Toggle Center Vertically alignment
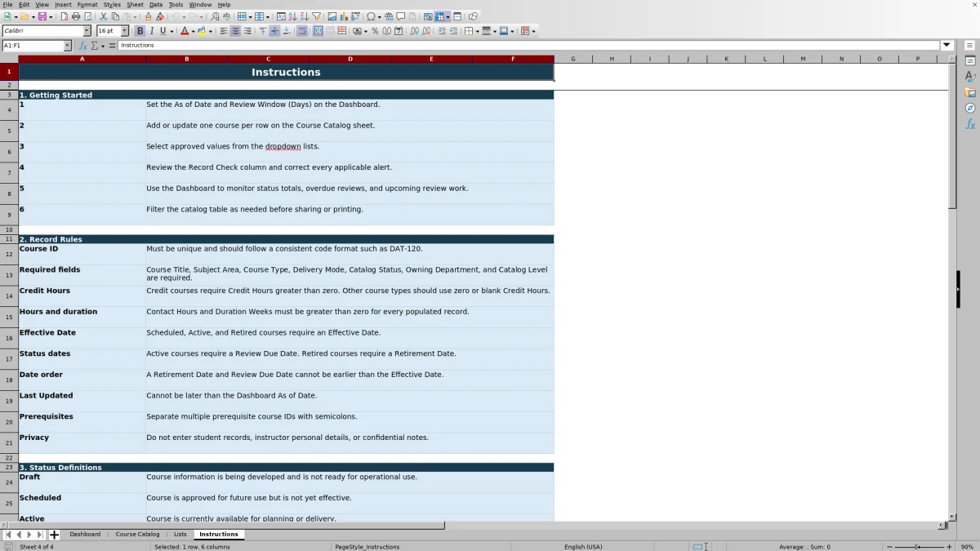Viewport: 980px width, 551px height. [x=274, y=31]
